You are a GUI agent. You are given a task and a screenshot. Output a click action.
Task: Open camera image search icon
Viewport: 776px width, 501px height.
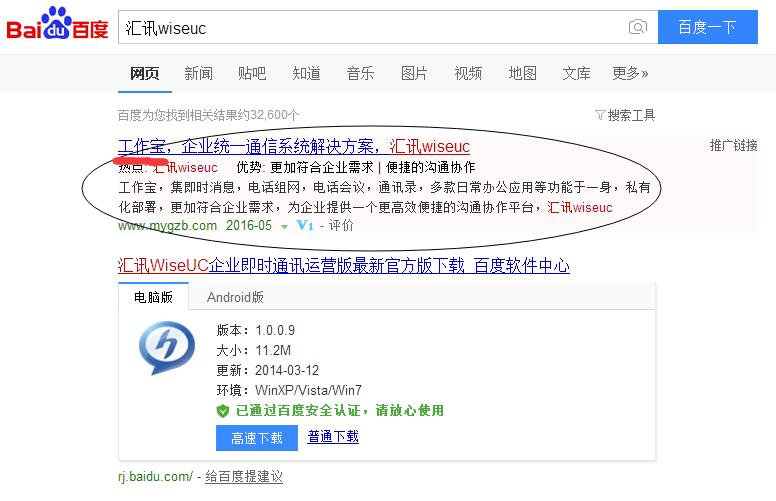coord(637,27)
